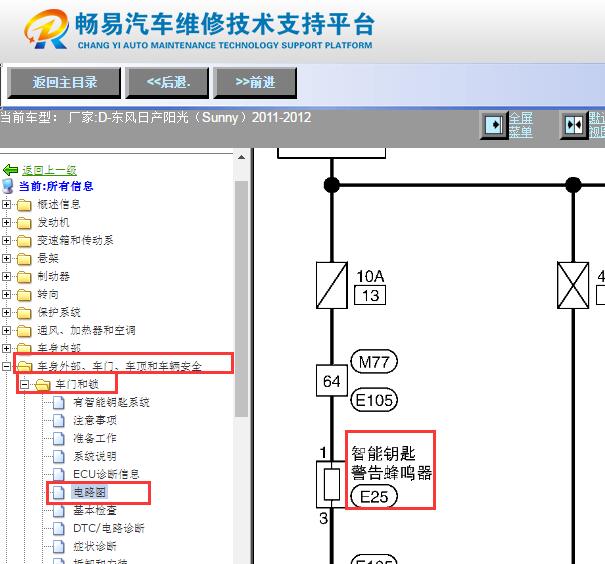This screenshot has height=564, width=605.
Task: Click the 制动器 folder icon
Action: pos(24,277)
